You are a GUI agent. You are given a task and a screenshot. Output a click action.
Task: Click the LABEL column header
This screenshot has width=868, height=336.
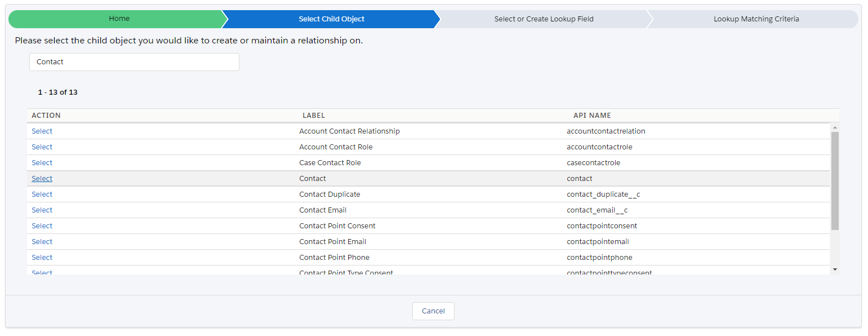(314, 116)
